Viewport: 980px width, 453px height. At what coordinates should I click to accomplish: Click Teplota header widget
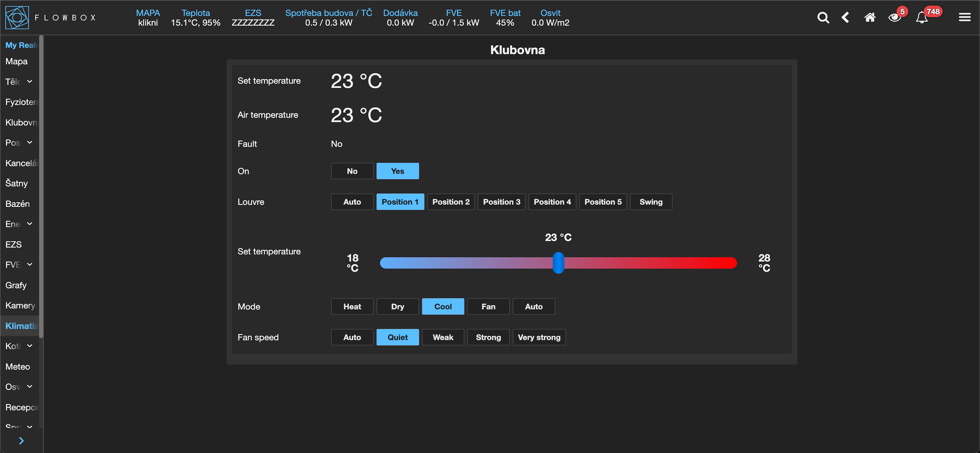tap(195, 18)
